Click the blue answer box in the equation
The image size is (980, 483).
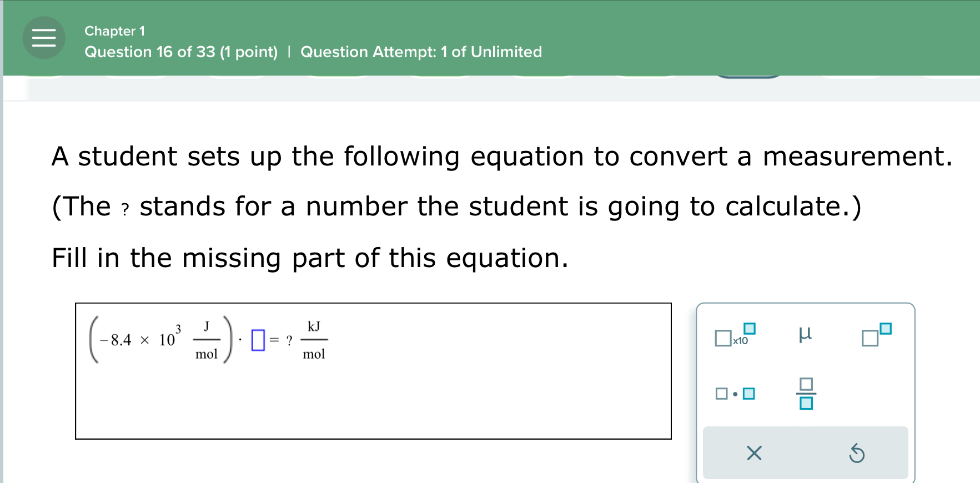[x=258, y=339]
